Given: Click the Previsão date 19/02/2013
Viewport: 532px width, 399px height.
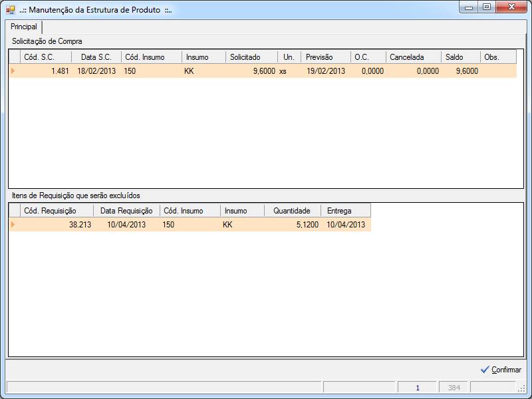Looking at the screenshot, I should pos(326,71).
